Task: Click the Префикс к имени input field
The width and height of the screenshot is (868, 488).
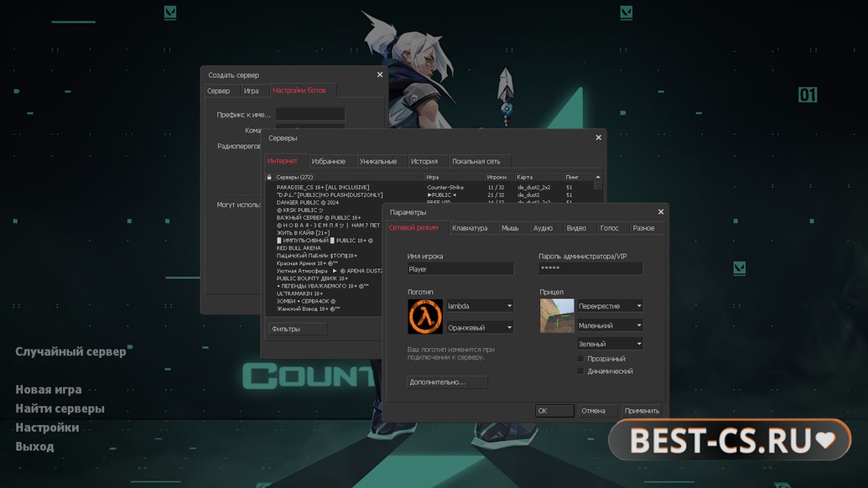Action: (310, 114)
